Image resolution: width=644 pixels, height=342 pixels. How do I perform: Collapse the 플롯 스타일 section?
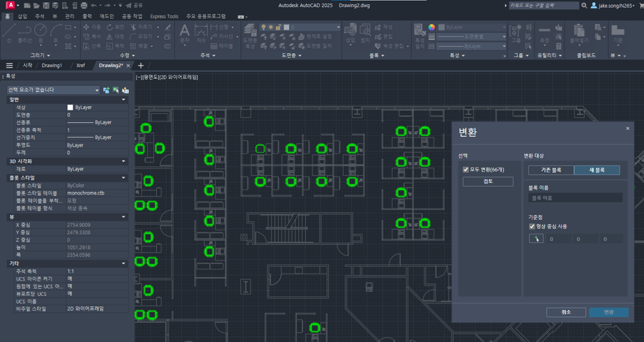[123, 177]
